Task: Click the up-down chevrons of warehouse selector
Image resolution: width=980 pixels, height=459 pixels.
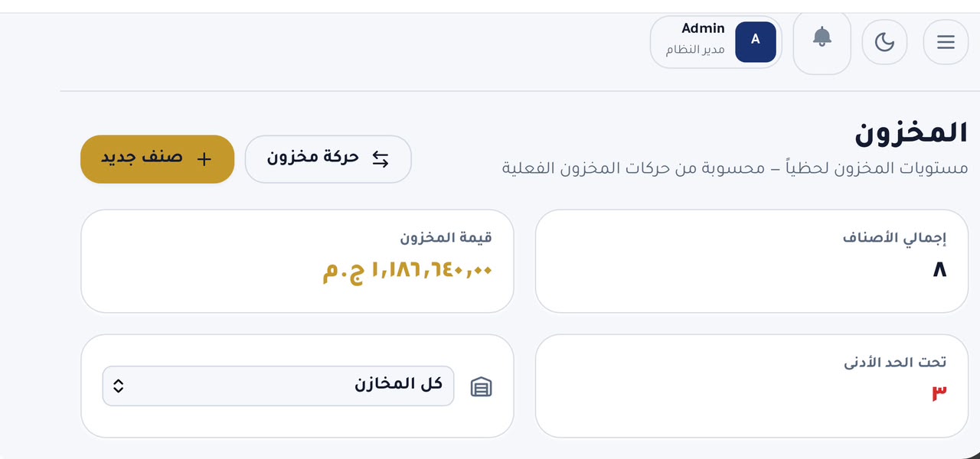Action: [118, 386]
